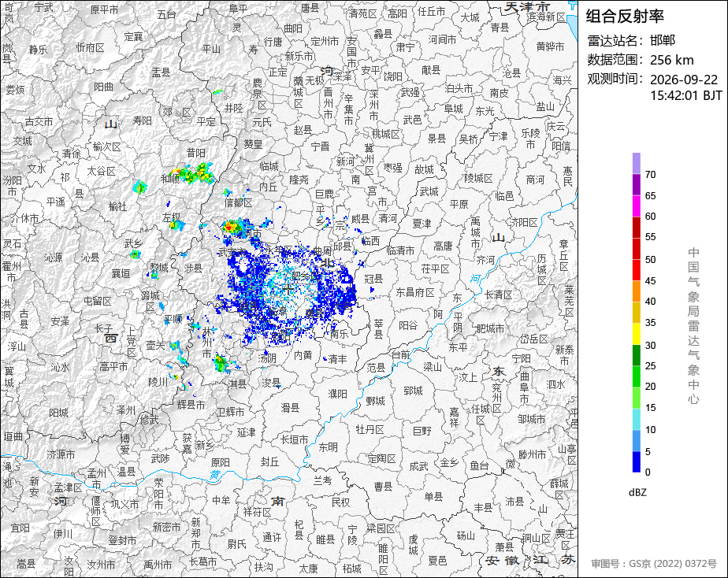Select the 巨野 map label
The image size is (728, 578).
pyautogui.click(x=422, y=431)
